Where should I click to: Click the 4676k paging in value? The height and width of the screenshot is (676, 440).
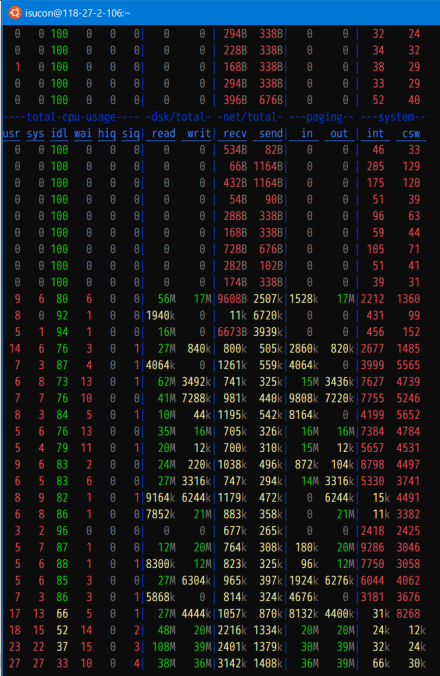point(304,597)
